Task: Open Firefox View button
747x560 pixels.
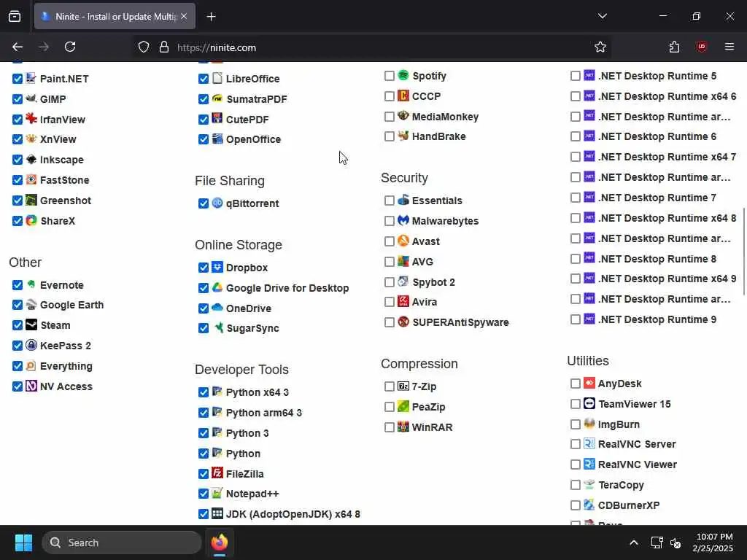Action: coord(15,16)
